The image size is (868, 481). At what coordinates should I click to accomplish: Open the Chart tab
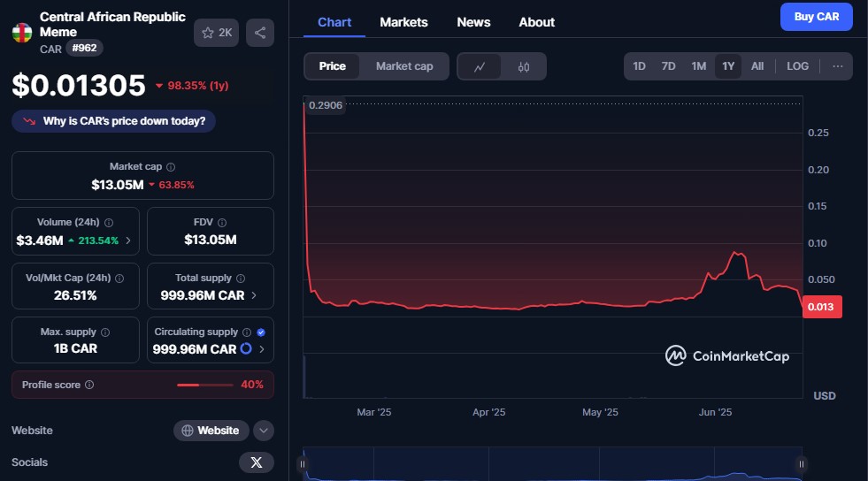click(x=334, y=23)
